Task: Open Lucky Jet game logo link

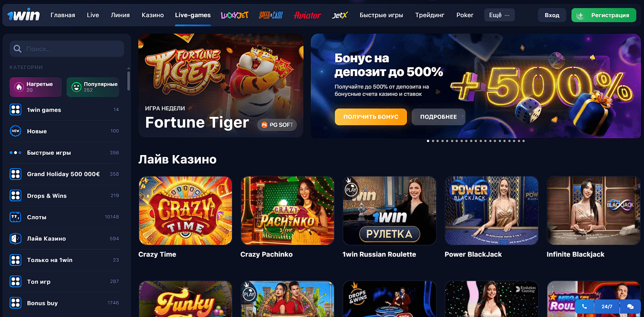Action: pos(234,15)
